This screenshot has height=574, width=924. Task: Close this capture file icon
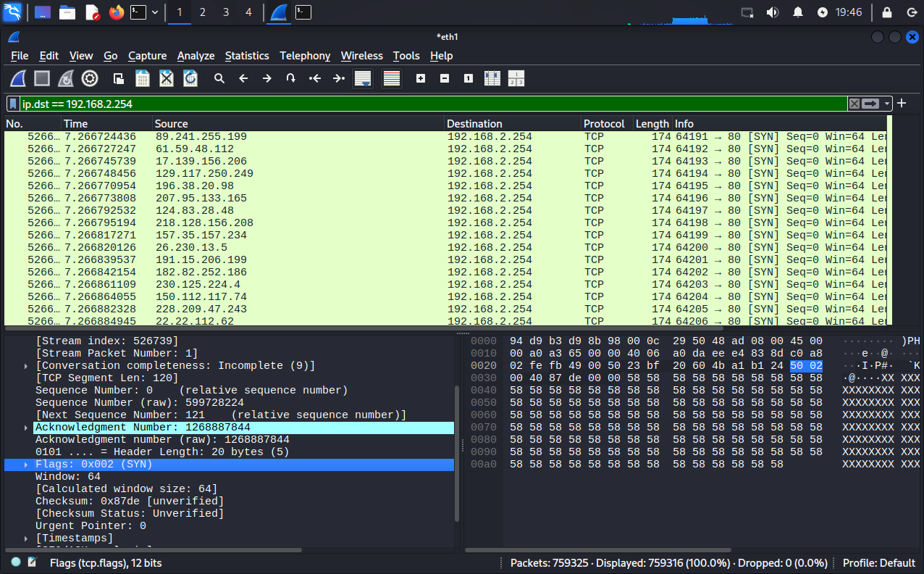click(x=167, y=78)
